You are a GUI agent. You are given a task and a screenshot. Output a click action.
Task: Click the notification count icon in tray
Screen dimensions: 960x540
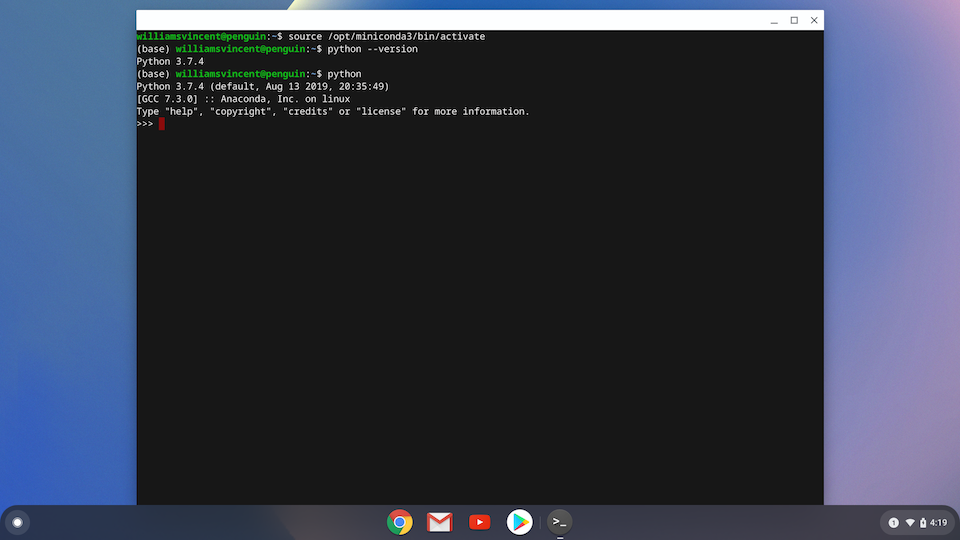point(893,522)
